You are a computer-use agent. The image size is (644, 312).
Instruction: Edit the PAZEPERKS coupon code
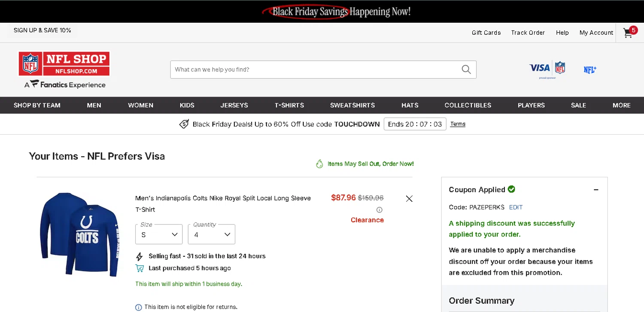(x=516, y=207)
